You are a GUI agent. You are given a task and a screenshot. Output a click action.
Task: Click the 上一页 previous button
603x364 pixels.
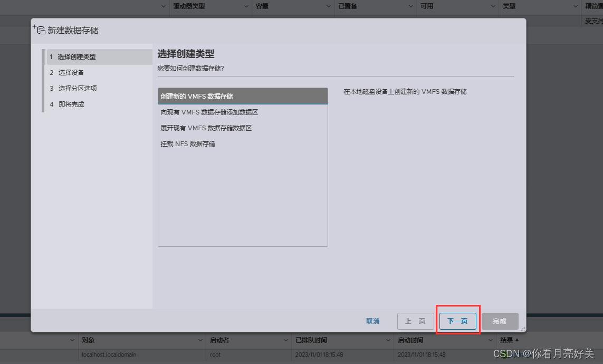pos(415,321)
